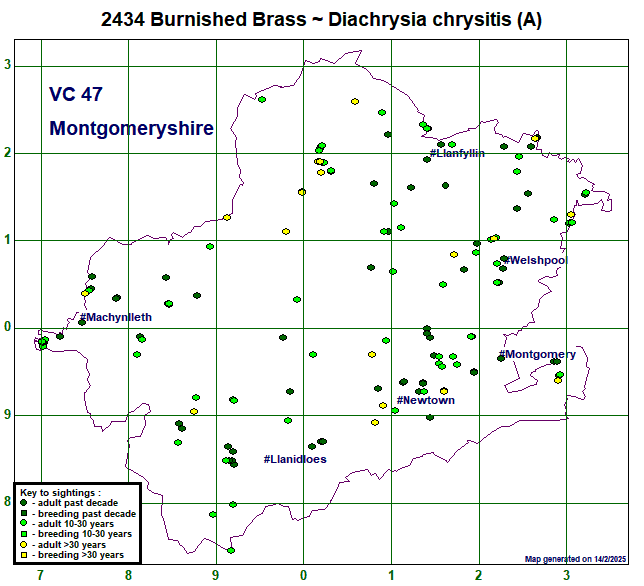
Task: Click the VC 47 label
Action: 76,94
